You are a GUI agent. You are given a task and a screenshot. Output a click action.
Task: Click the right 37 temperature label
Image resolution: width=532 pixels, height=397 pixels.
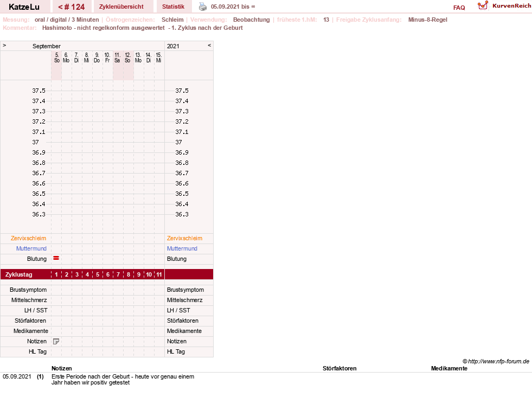[178, 142]
